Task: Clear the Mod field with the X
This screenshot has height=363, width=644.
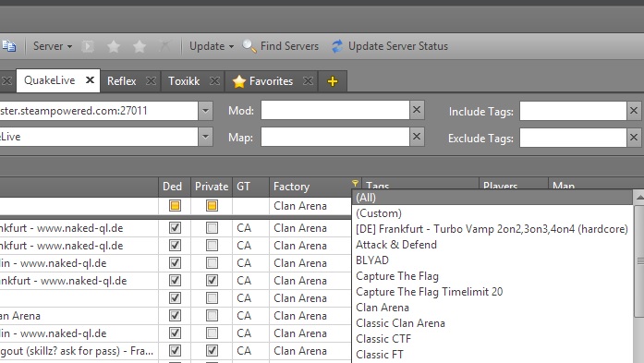Action: tap(417, 110)
